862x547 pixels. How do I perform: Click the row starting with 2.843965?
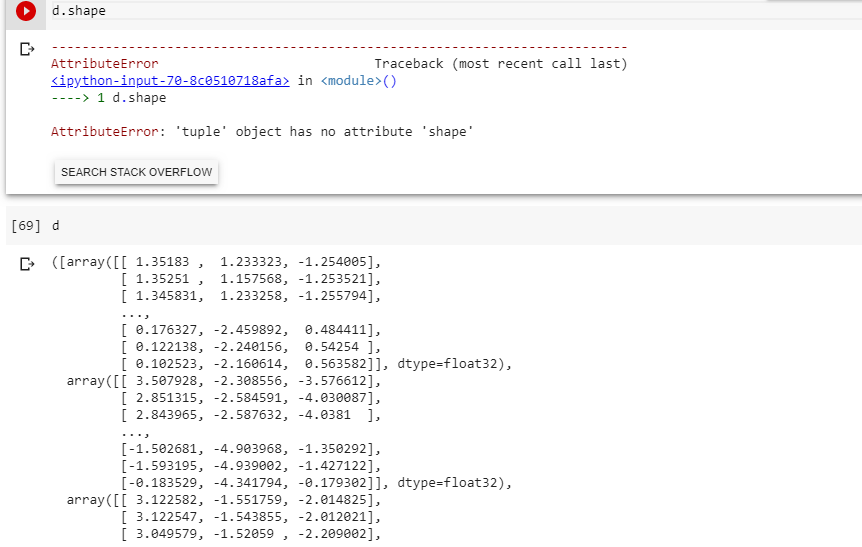coord(251,415)
